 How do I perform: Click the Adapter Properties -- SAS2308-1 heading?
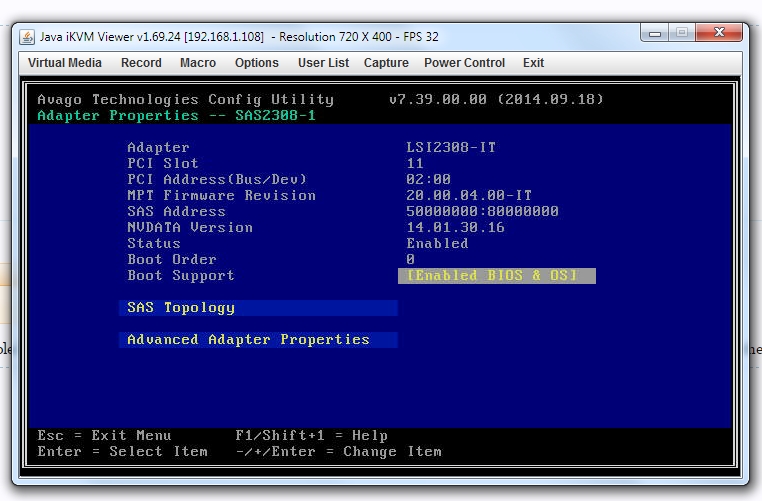click(x=176, y=116)
